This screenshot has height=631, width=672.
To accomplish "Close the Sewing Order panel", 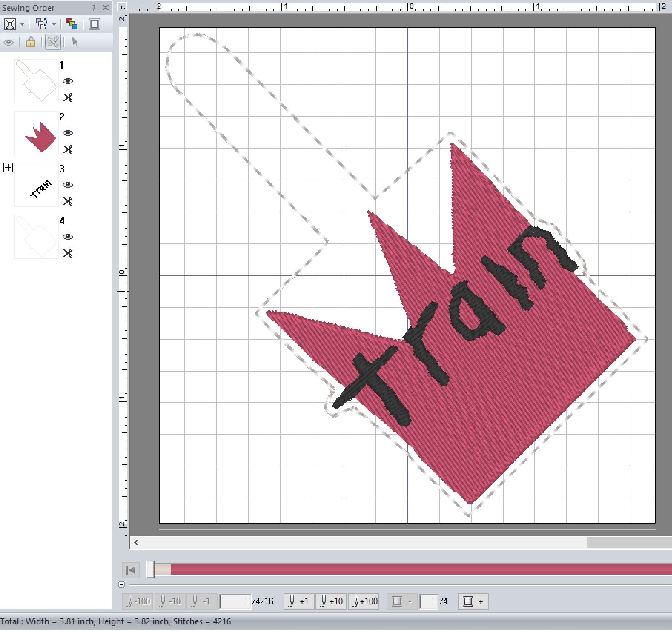I will pyautogui.click(x=106, y=7).
